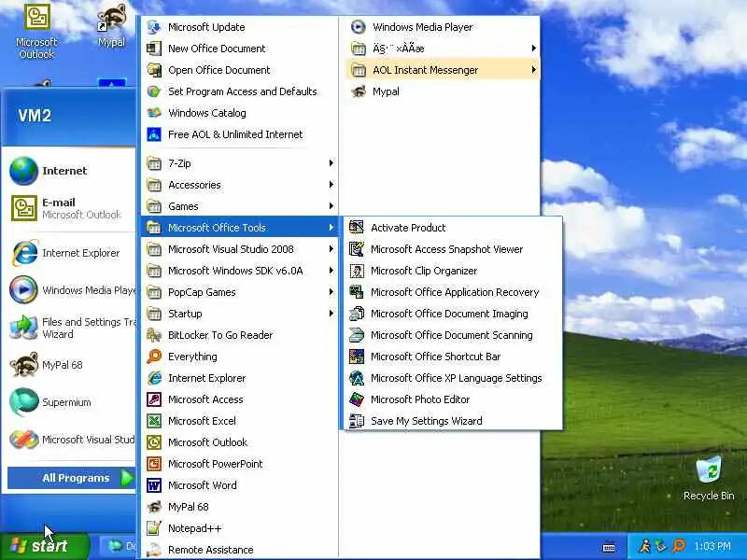Open Microsoft Office Tools menu entry
The width and height of the screenshot is (747, 560).
pyautogui.click(x=240, y=228)
